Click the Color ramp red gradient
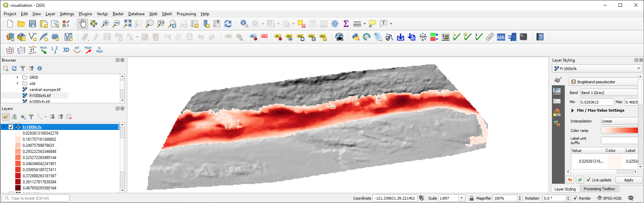The width and height of the screenshot is (644, 203). tap(620, 131)
